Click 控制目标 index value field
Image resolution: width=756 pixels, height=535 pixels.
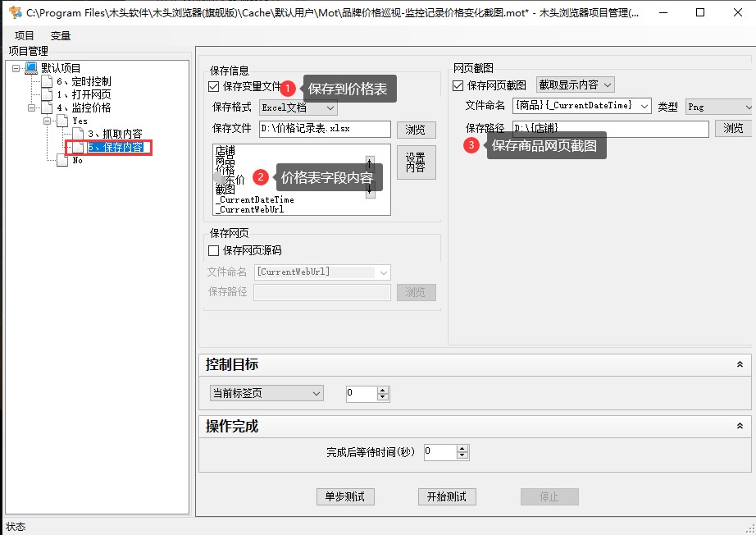pos(361,394)
